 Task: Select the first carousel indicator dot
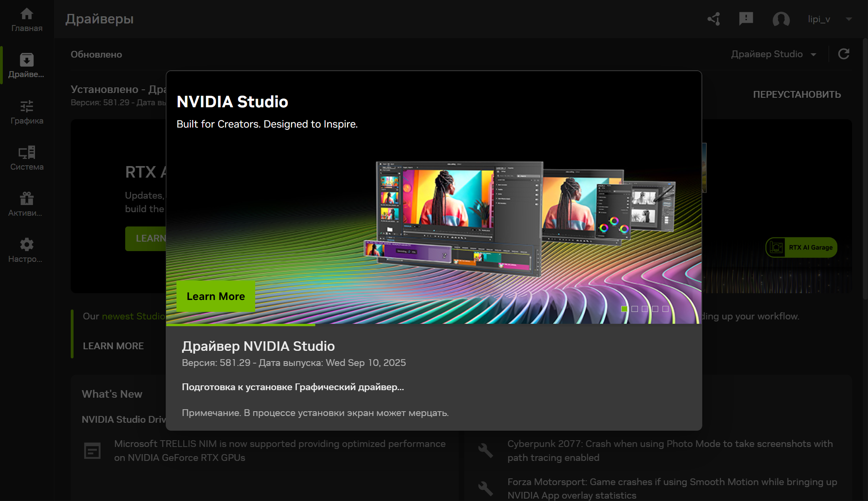tap(624, 309)
